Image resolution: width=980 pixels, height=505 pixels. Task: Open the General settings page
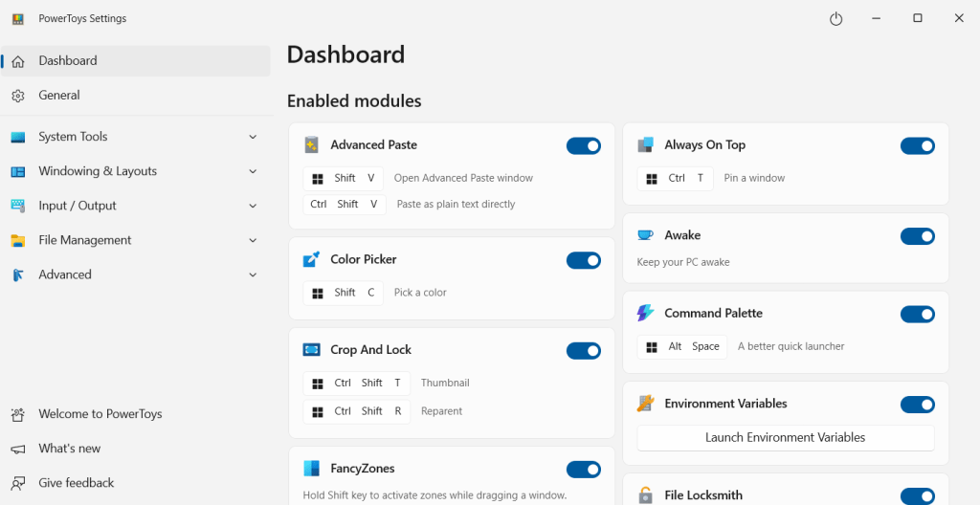click(x=59, y=96)
